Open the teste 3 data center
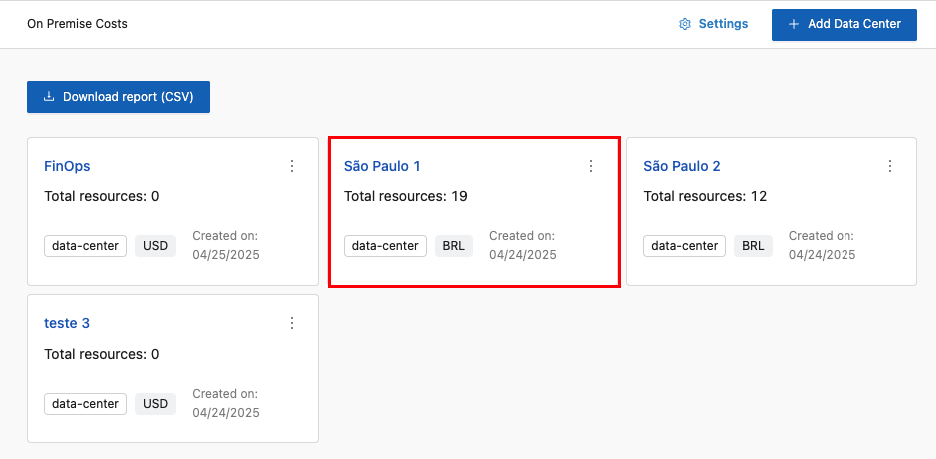This screenshot has height=459, width=936. pyautogui.click(x=67, y=323)
